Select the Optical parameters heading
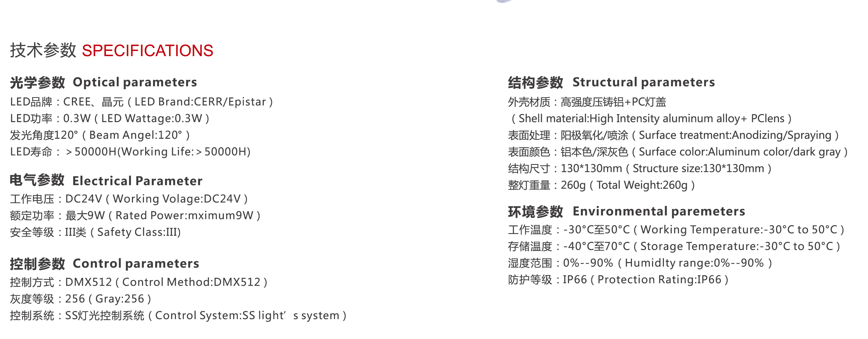The image size is (868, 339). pyautogui.click(x=103, y=82)
